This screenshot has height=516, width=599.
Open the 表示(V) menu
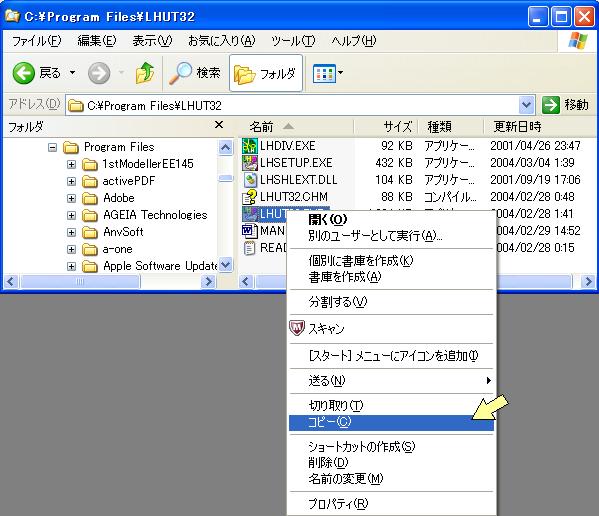coord(152,40)
